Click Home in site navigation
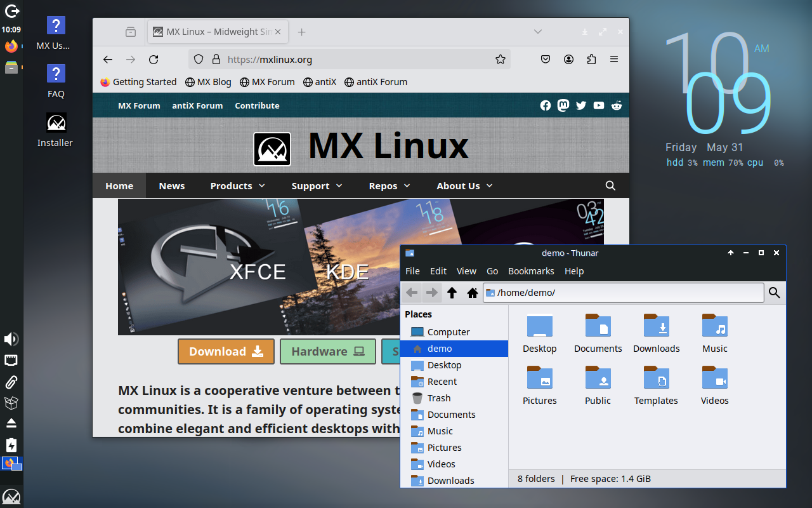The width and height of the screenshot is (812, 508). click(119, 185)
